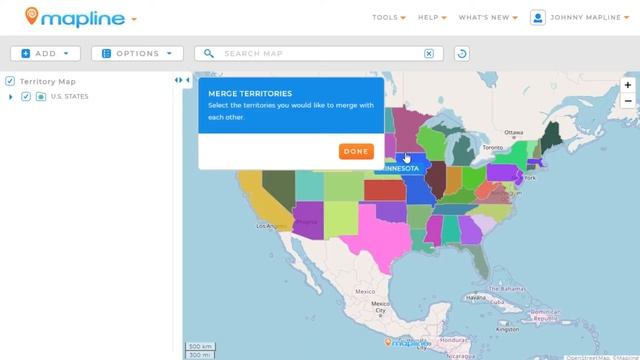Screen dimensions: 640x360
Task: Toggle the U.S. States layer checkbox
Action: (26, 97)
